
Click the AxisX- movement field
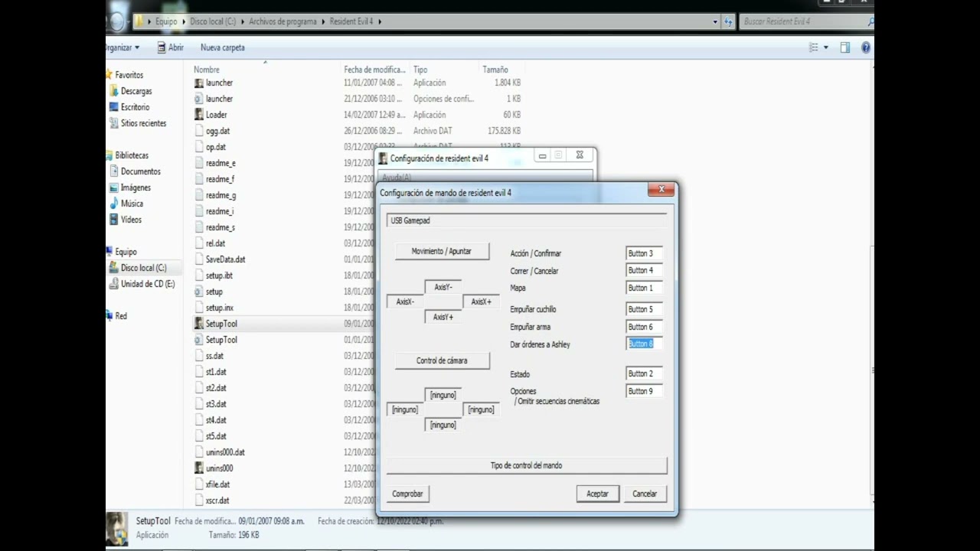(x=405, y=302)
